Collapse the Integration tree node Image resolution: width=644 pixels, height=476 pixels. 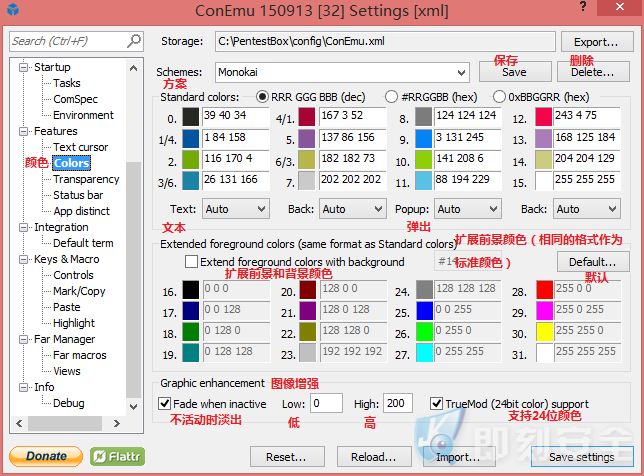coord(24,227)
